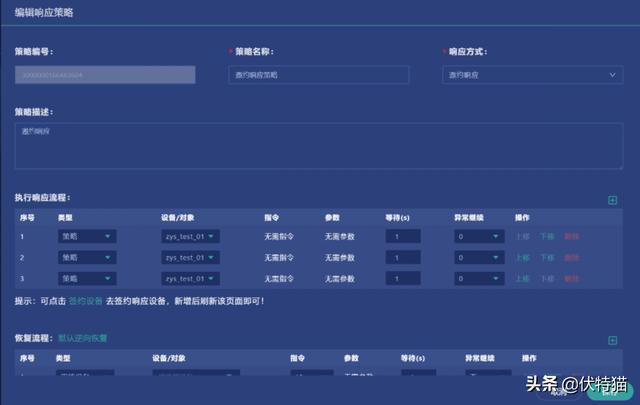
Task: Focus the 策略名称 input field
Action: pos(318,75)
